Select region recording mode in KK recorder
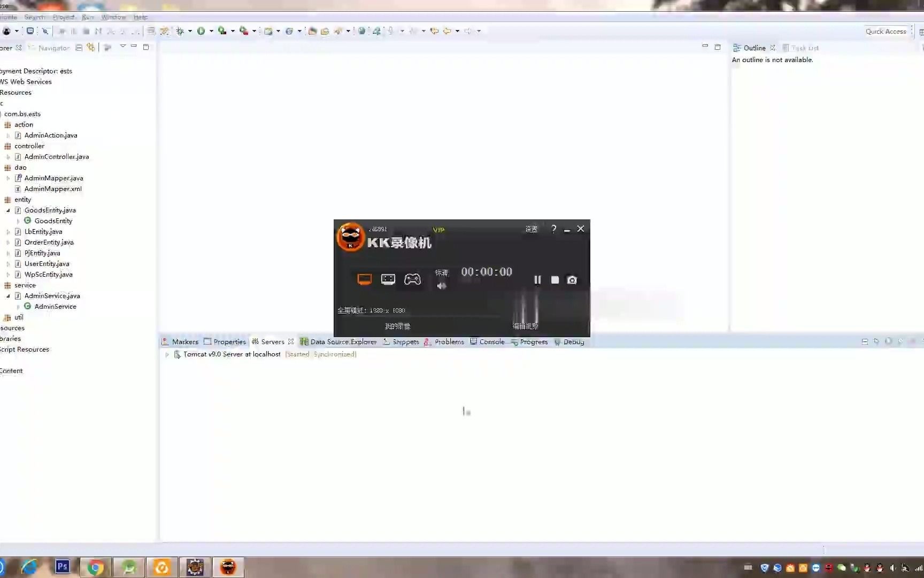 tap(388, 279)
